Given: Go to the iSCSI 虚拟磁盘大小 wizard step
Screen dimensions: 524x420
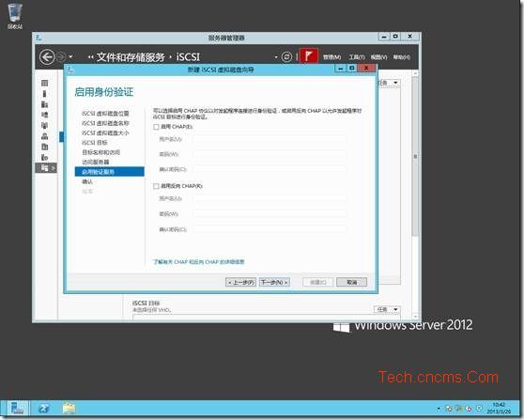Looking at the screenshot, I should click(105, 132).
